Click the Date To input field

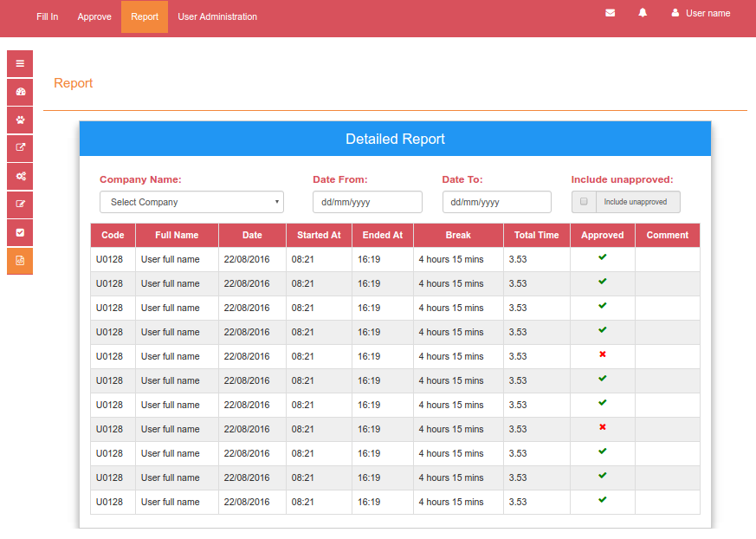click(496, 202)
